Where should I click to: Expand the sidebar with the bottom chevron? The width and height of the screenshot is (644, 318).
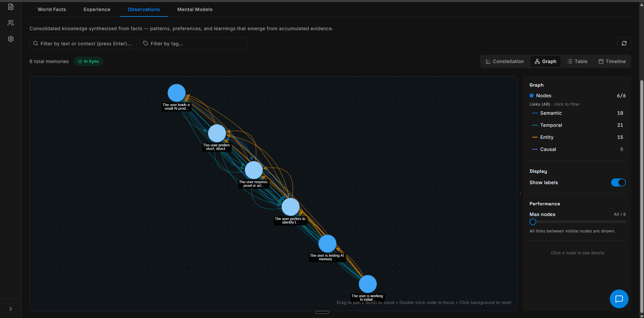coord(11,309)
